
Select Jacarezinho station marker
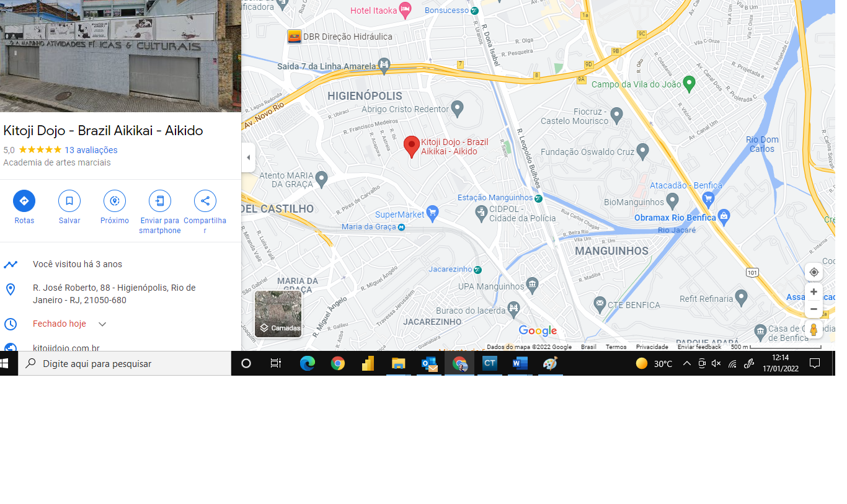click(477, 270)
